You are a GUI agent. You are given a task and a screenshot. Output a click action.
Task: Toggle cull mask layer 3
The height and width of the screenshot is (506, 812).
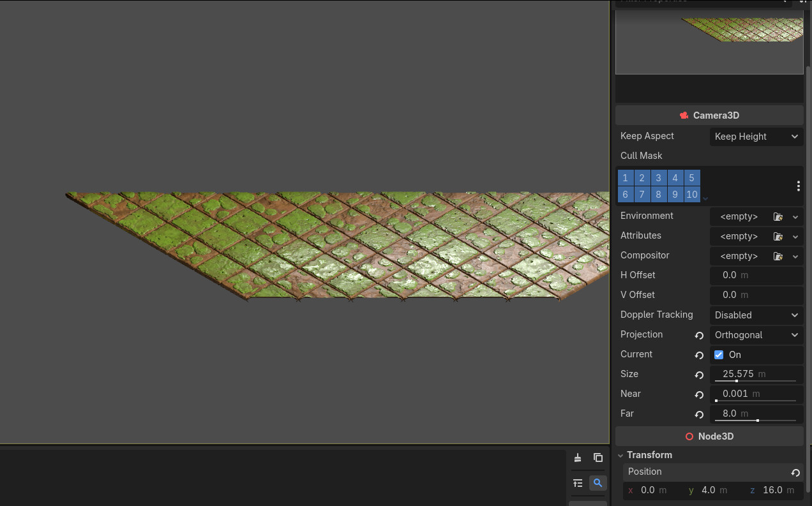tap(658, 178)
